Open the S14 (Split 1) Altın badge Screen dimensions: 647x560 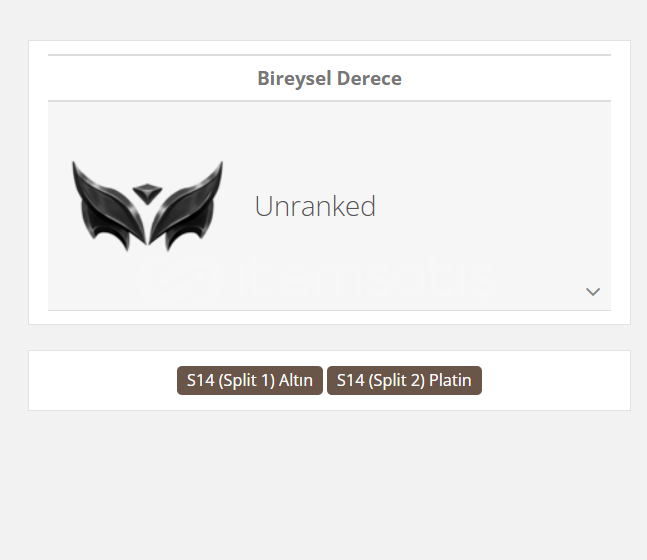tap(250, 380)
